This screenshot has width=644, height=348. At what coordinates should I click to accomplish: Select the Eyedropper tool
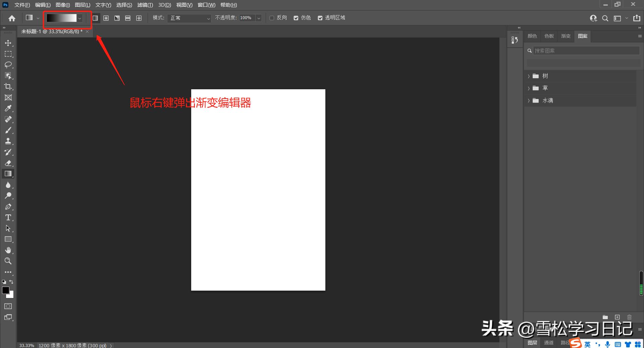[x=8, y=108]
